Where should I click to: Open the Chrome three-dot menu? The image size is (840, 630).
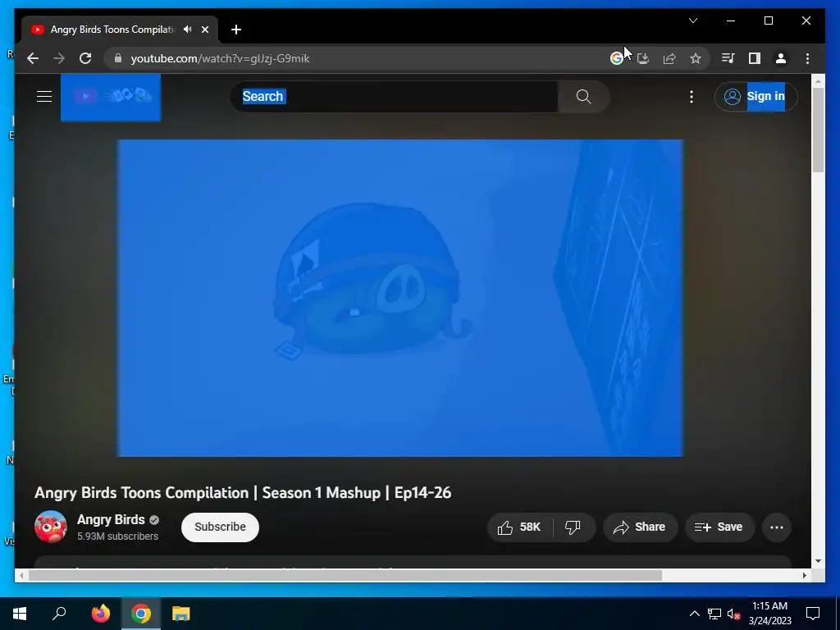807,58
